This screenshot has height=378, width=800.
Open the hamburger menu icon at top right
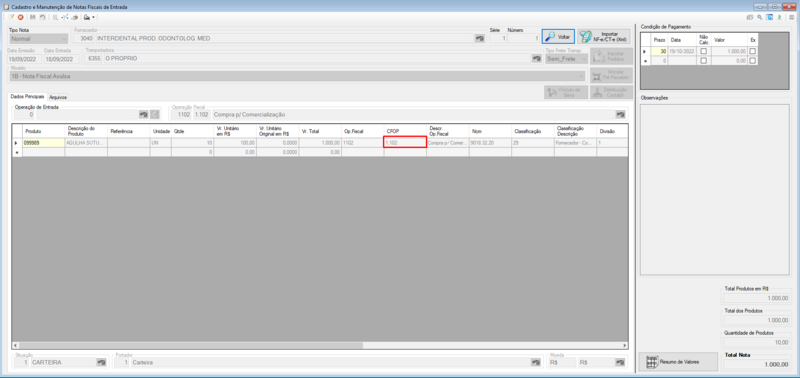[x=791, y=17]
